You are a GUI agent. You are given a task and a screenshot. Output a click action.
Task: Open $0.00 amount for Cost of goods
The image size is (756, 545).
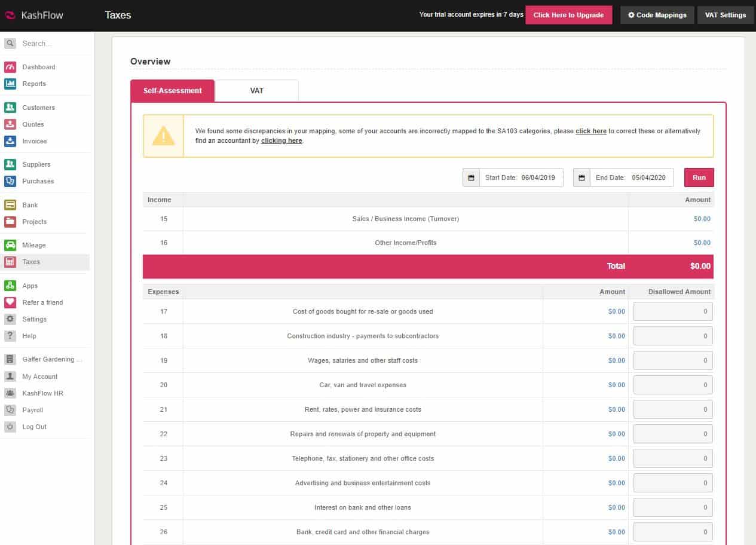(617, 311)
